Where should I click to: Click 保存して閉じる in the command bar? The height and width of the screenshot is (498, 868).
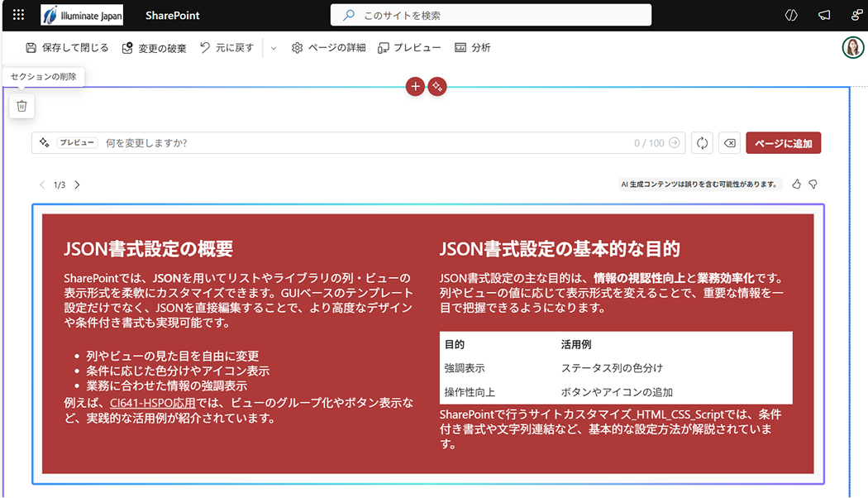(x=67, y=48)
